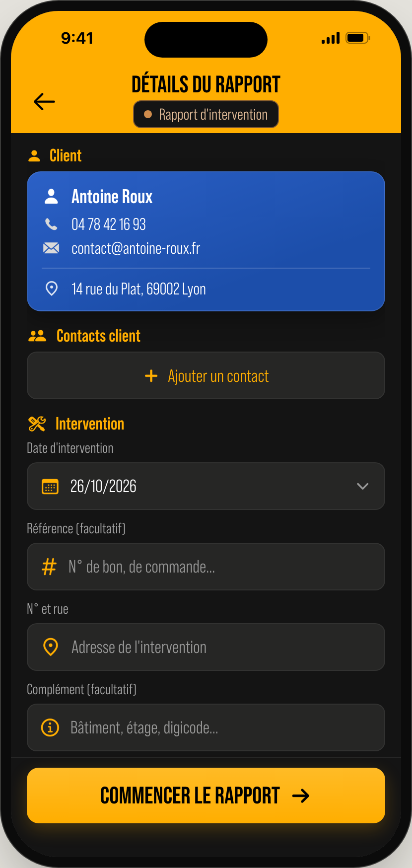Click the Rapport d'intervention type badge
This screenshot has height=868, width=412.
206,114
